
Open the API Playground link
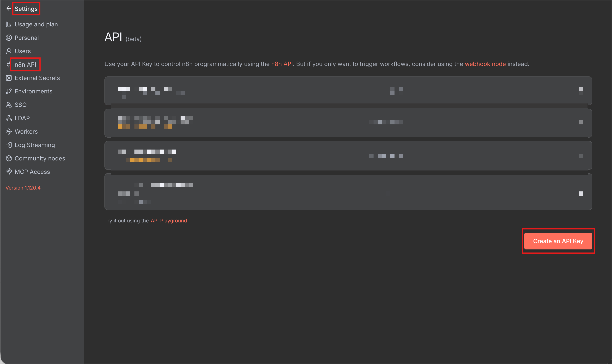[169, 221]
